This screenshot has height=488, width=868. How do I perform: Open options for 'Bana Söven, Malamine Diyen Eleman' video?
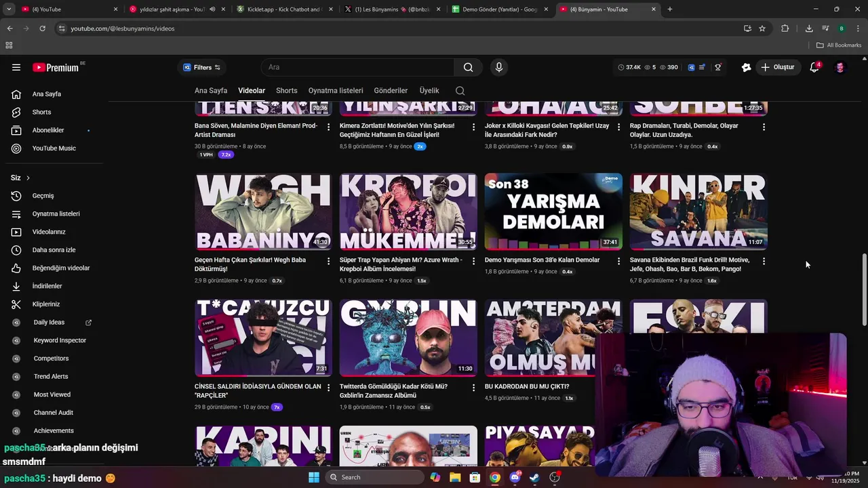(x=329, y=127)
